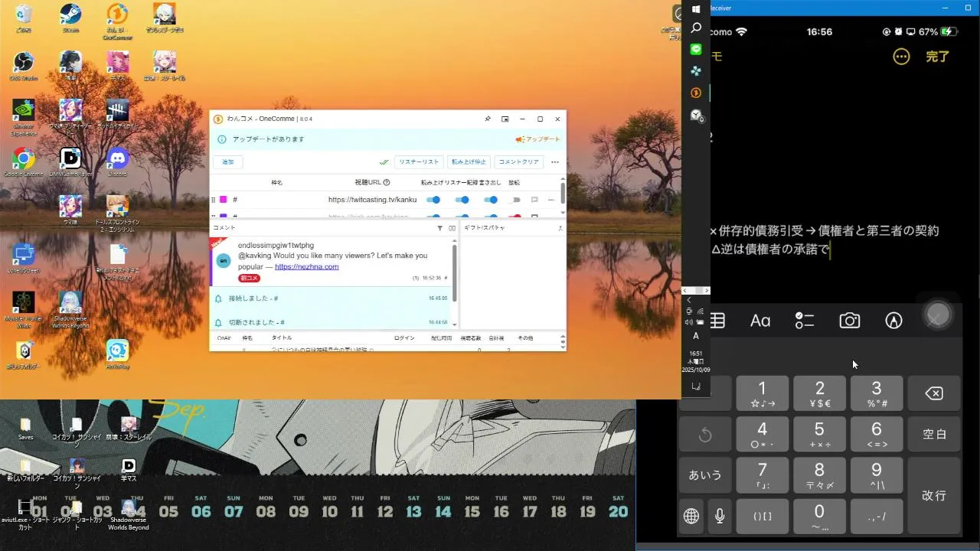Click the コメントクリア button
This screenshot has width=980, height=551.
[519, 162]
